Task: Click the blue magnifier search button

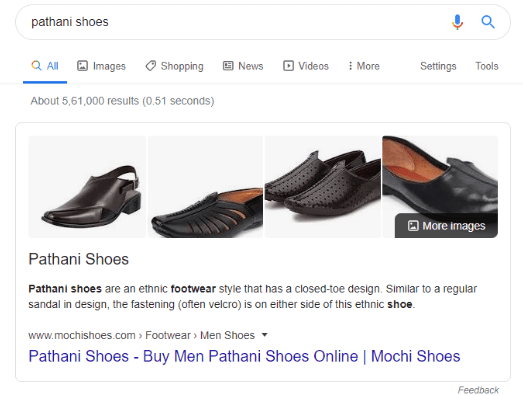Action: (x=488, y=22)
